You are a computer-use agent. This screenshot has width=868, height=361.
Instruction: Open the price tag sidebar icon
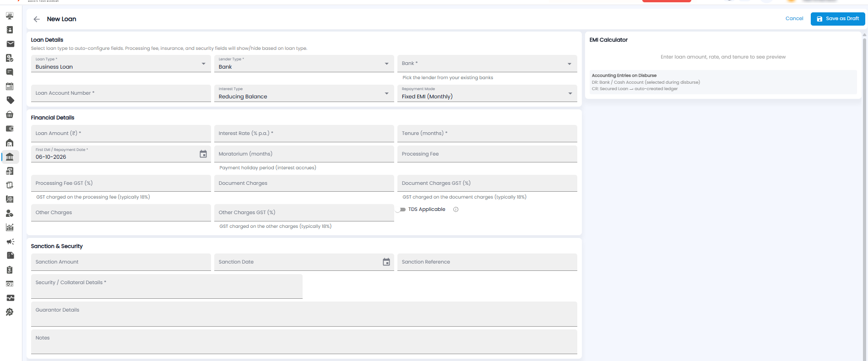10,100
